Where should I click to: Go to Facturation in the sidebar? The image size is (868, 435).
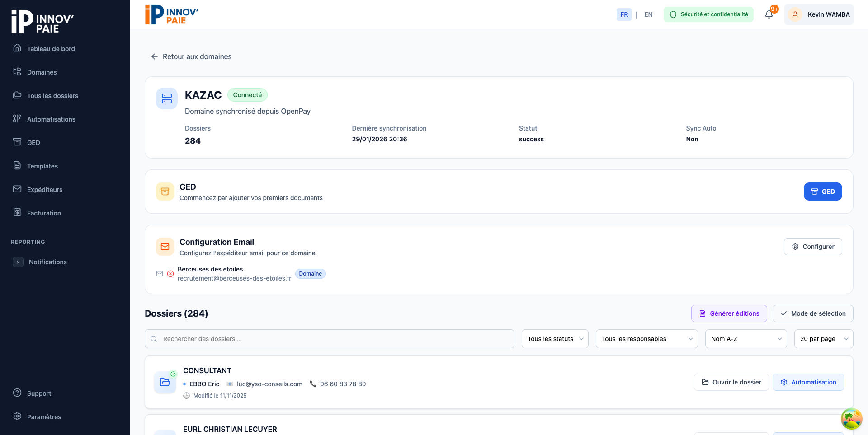pos(44,213)
